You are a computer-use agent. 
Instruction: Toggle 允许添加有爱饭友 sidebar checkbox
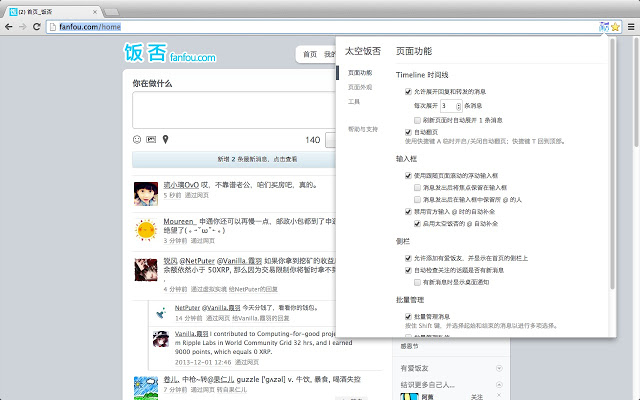[x=408, y=258]
